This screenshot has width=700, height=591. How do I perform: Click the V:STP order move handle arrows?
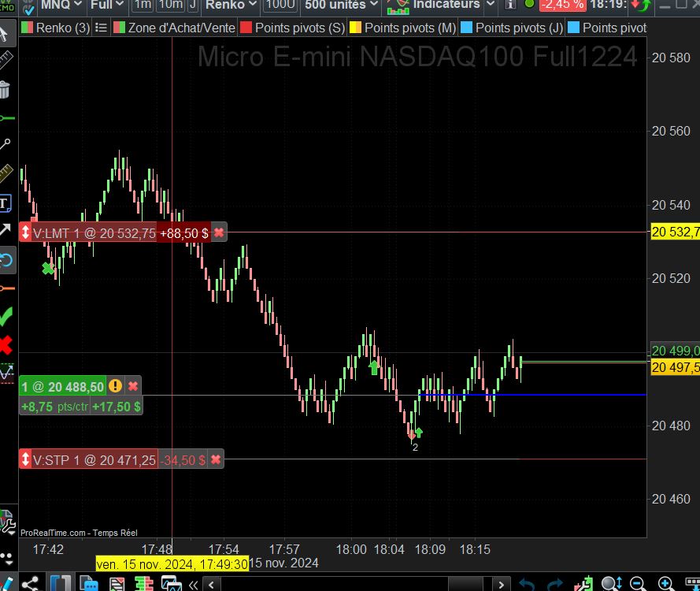25,459
